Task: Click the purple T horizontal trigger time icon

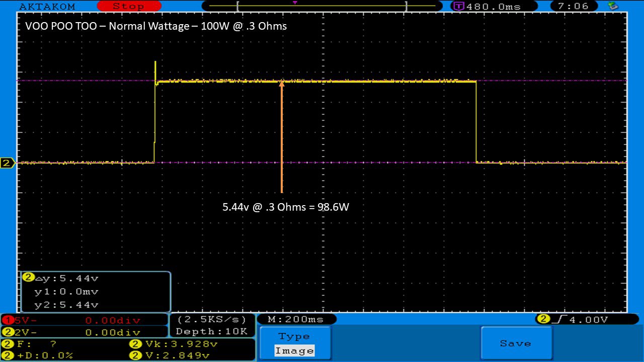Action: click(x=458, y=7)
